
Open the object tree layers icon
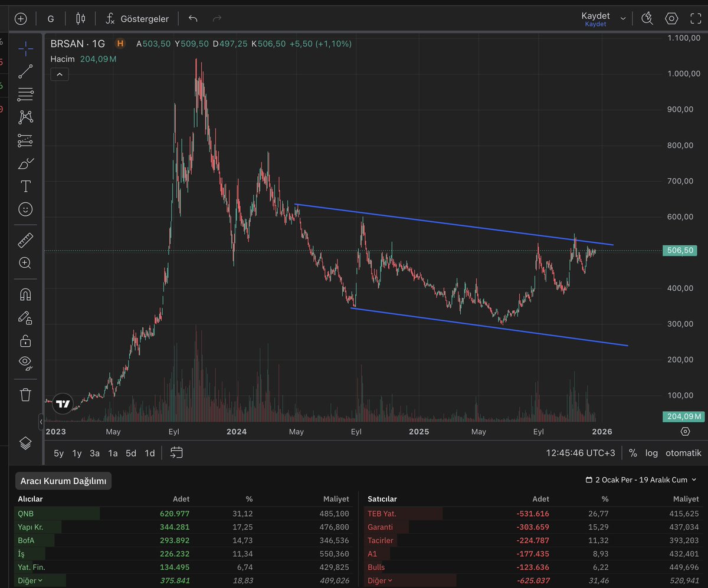(25, 443)
